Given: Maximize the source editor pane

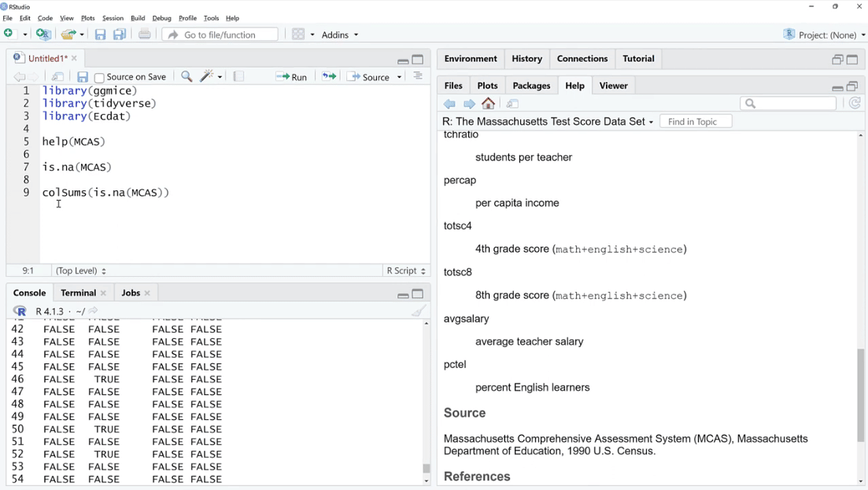Looking at the screenshot, I should click(418, 60).
